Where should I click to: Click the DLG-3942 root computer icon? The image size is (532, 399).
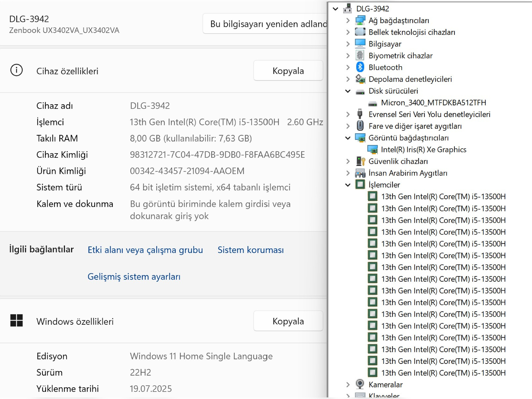[x=347, y=8]
